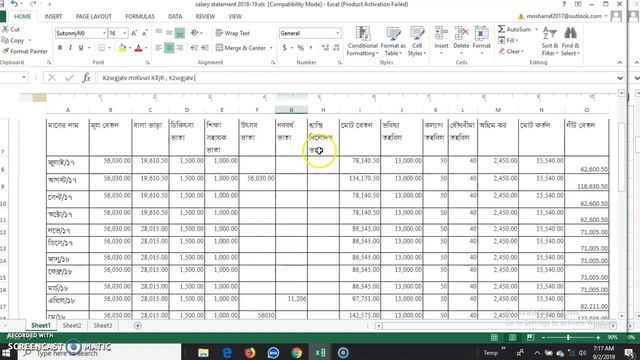Click the Increase Font Size icon
640x360 pixels.
[x=134, y=33]
